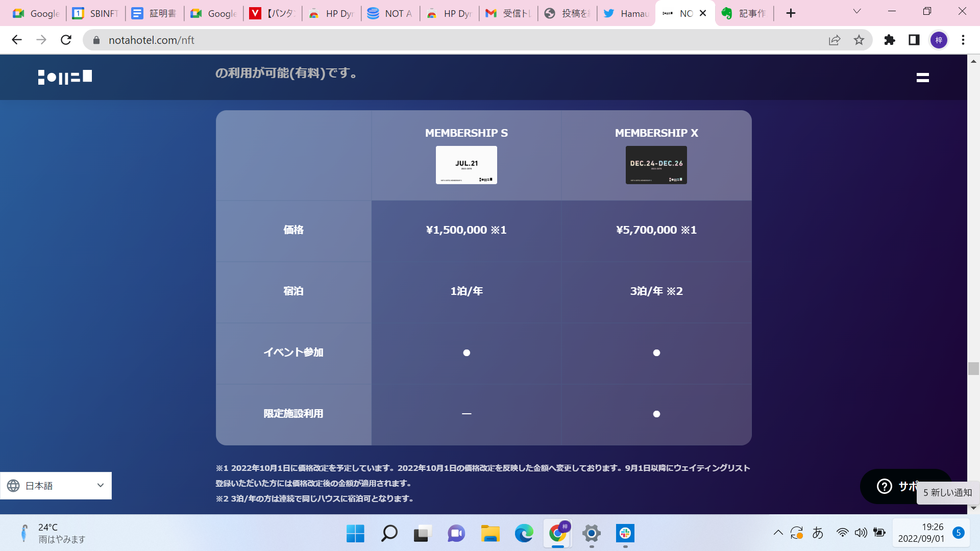Click the Chrome profile avatar
The width and height of the screenshot is (980, 551).
(x=939, y=40)
